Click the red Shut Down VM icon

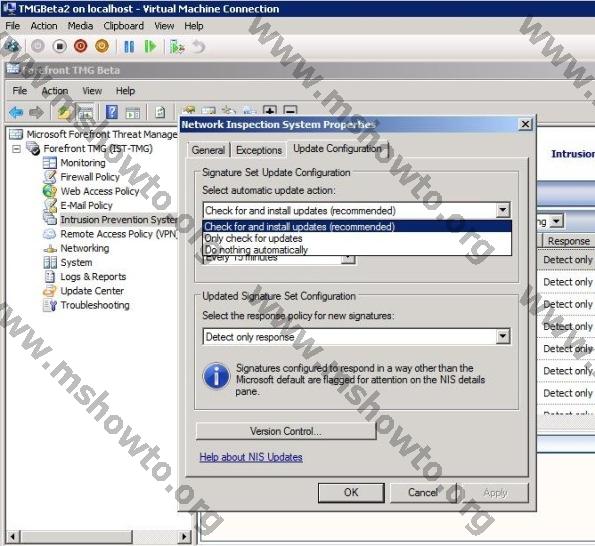pos(80,46)
